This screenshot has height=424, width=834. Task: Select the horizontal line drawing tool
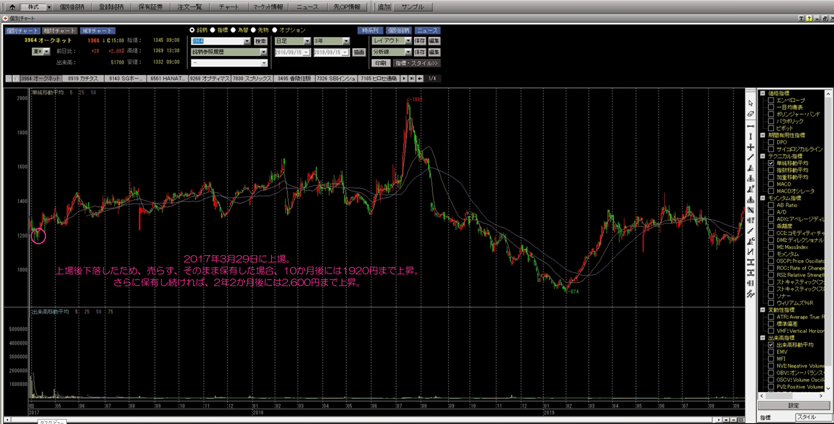pyautogui.click(x=750, y=125)
